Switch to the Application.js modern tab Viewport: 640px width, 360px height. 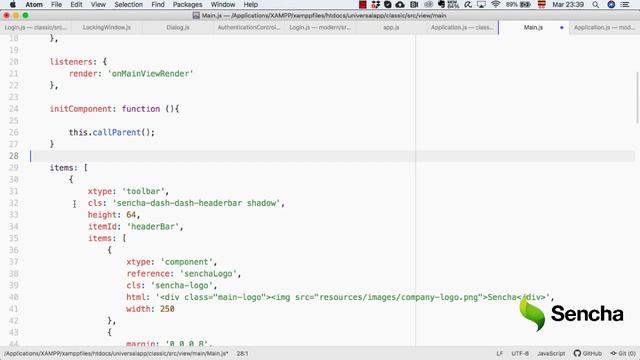coord(604,27)
